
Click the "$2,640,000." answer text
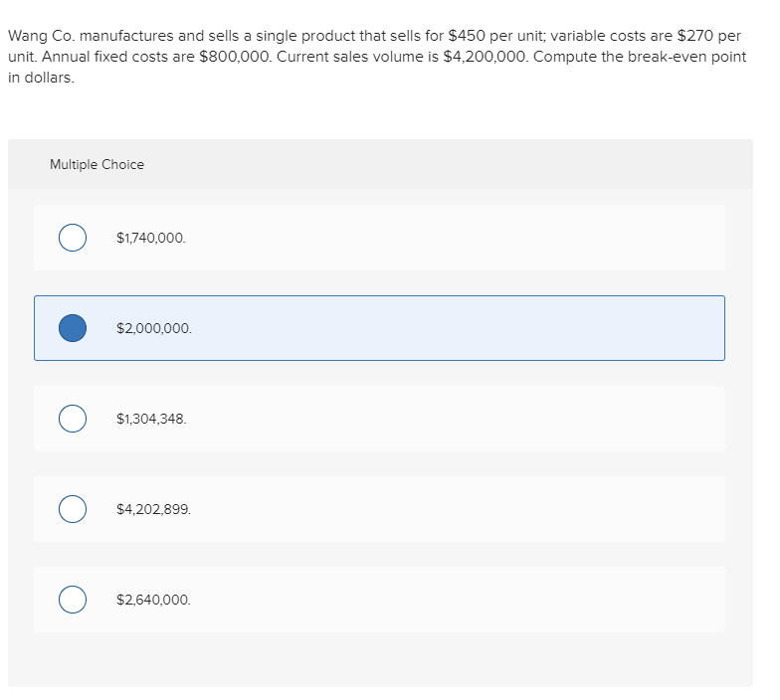pos(153,600)
